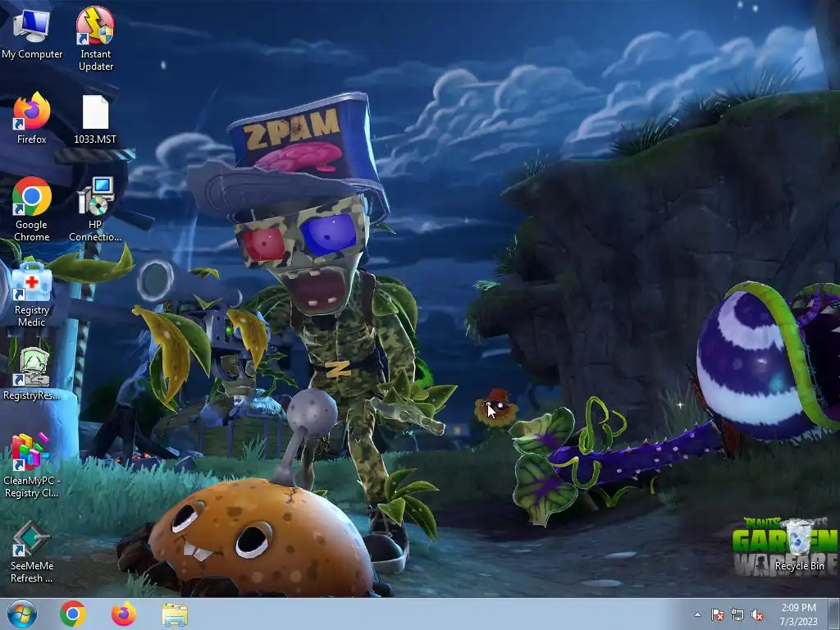Launch Chrome from the taskbar
Viewport: 840px width, 630px height.
point(73,614)
